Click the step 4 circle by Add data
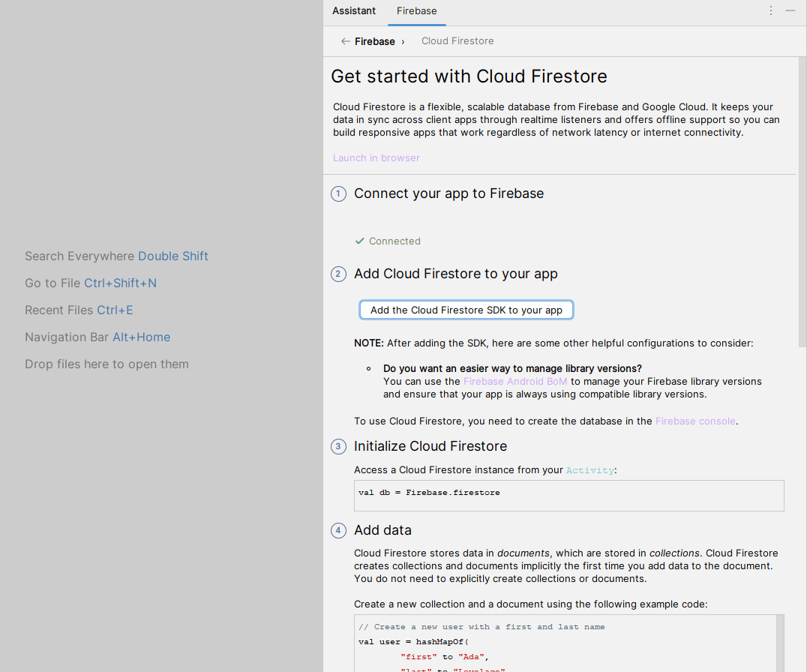 (x=338, y=531)
